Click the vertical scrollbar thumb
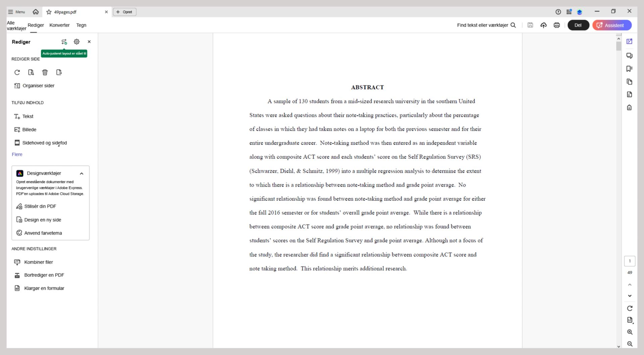Viewport: 644px width, 355px height. pyautogui.click(x=619, y=46)
